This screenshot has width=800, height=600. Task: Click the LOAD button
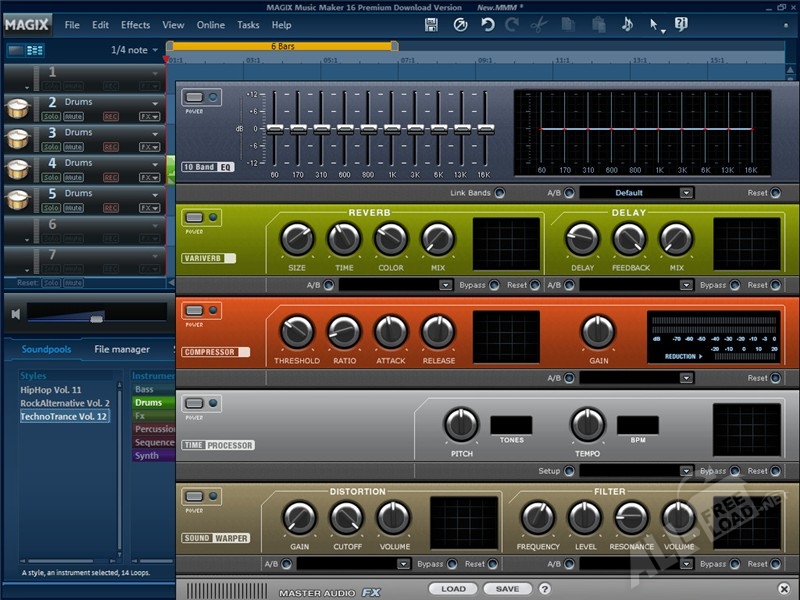click(x=453, y=589)
